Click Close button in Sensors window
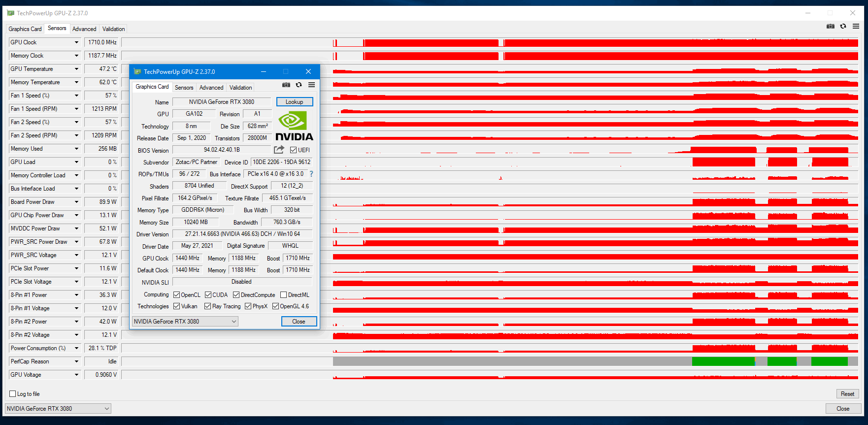The width and height of the screenshot is (868, 425). 843,409
